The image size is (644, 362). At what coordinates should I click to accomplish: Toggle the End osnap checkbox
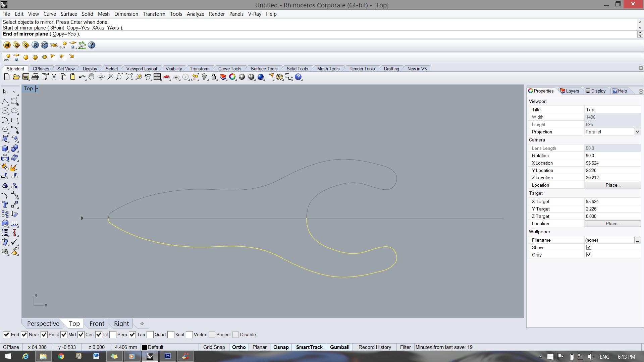click(6, 335)
